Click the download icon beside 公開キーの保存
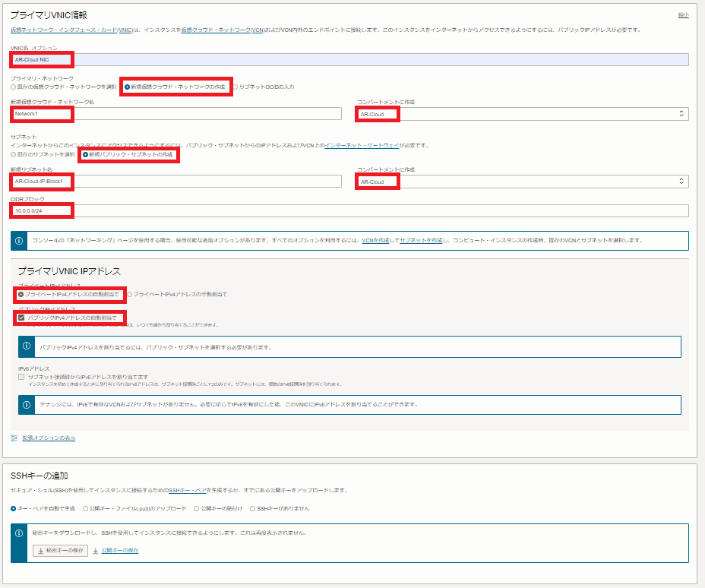The width and height of the screenshot is (705, 588). (x=96, y=550)
